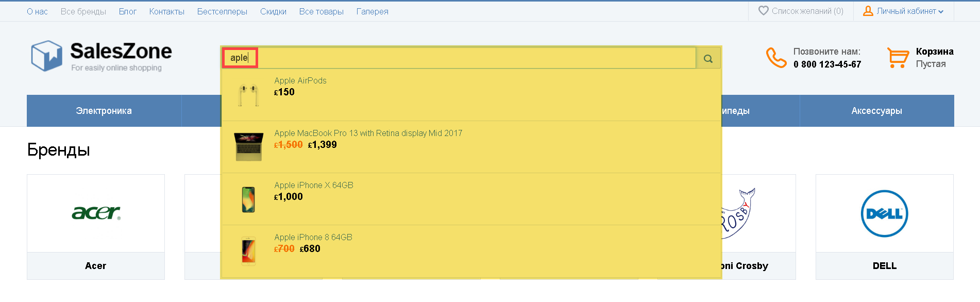Viewport: 980px width, 302px height.
Task: Click the phone number 0 800 123-45-67
Action: [827, 64]
